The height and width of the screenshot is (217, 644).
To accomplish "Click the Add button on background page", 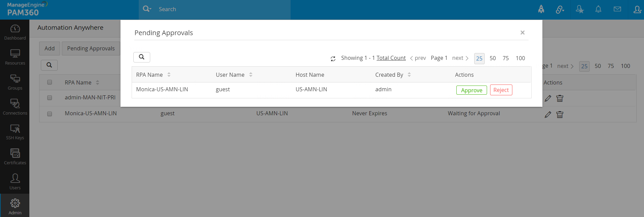I will (50, 48).
